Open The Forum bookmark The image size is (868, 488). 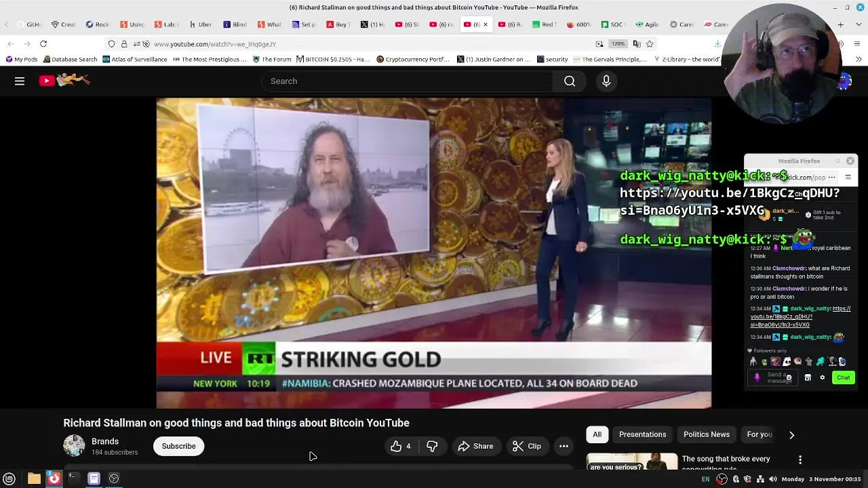pos(271,60)
